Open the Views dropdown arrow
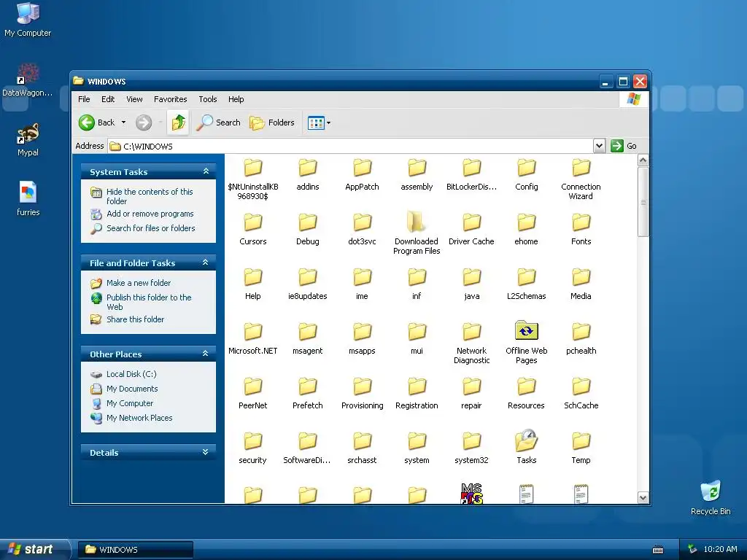The image size is (747, 560). 329,122
